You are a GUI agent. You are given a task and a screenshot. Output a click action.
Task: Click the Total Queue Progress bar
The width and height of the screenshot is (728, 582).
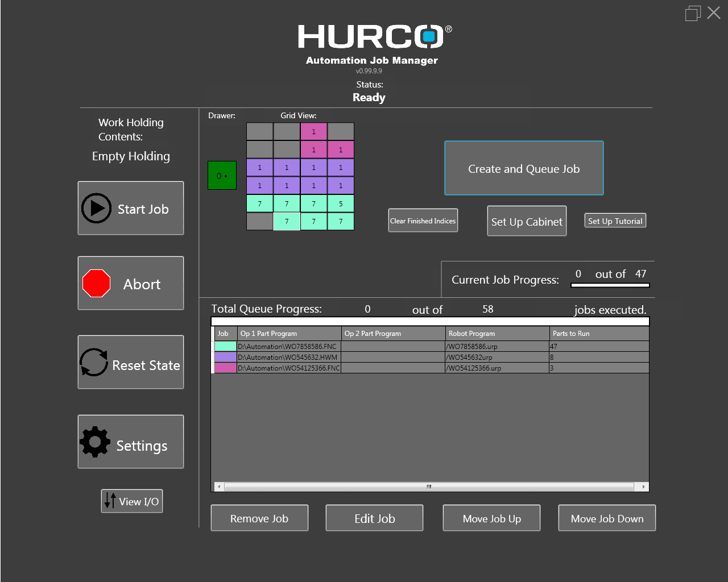pyautogui.click(x=430, y=321)
